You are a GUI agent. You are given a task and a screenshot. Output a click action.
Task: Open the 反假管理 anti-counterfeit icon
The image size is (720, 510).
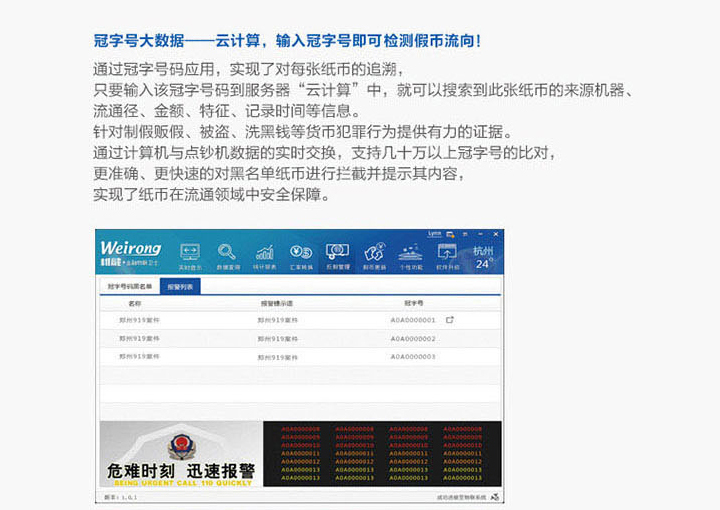(338, 256)
